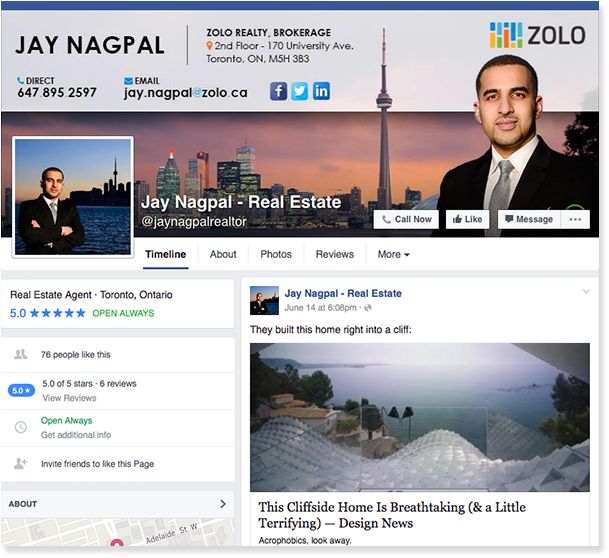This screenshot has height=558, width=609.
Task: Click the clock icon beside Open Always
Action: [x=21, y=427]
